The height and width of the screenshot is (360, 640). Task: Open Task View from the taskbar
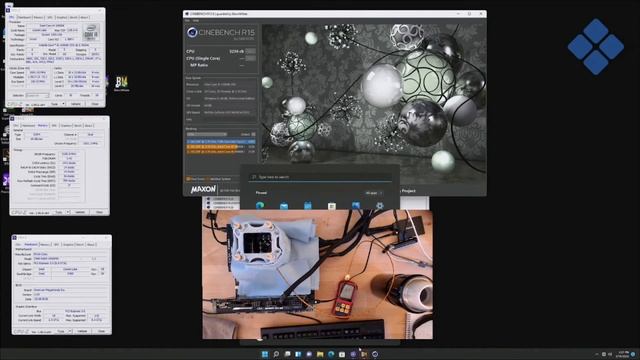pyautogui.click(x=287, y=354)
